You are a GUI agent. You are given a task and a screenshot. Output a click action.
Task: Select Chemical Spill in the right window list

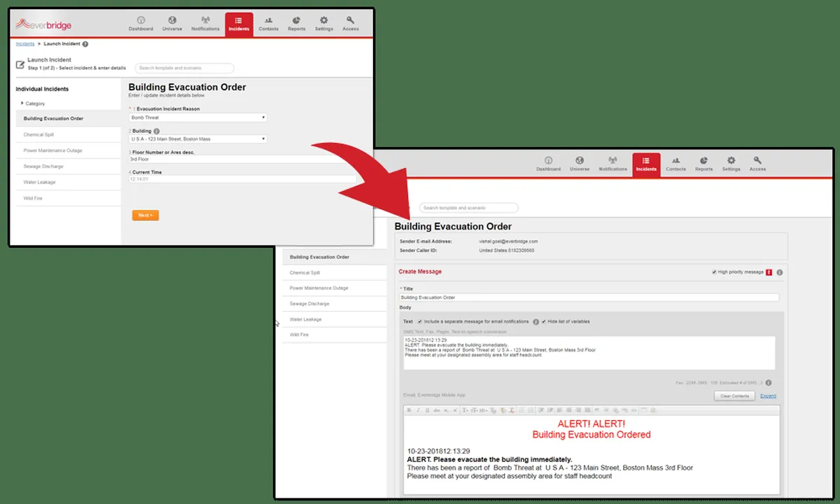pyautogui.click(x=335, y=272)
